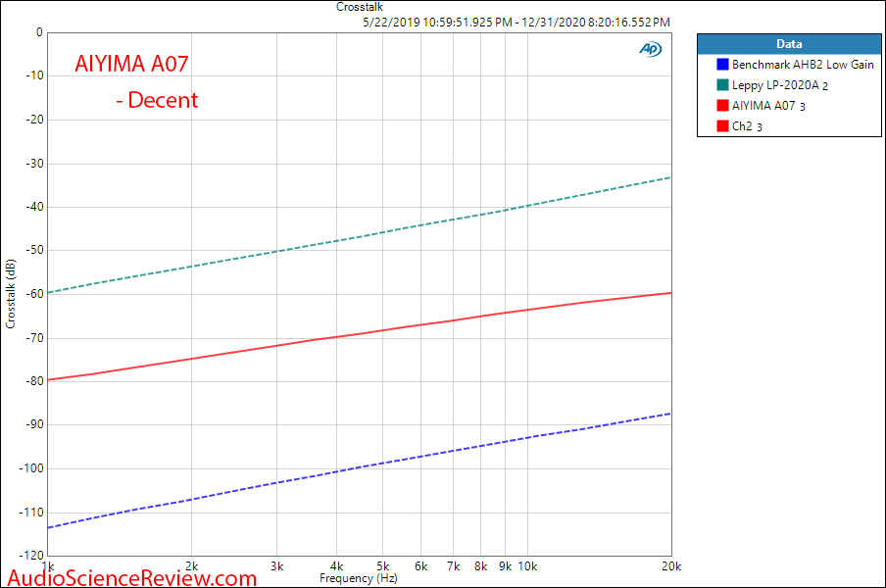This screenshot has width=886, height=588.
Task: Click the '8k' frequency tick label
Action: click(x=481, y=566)
